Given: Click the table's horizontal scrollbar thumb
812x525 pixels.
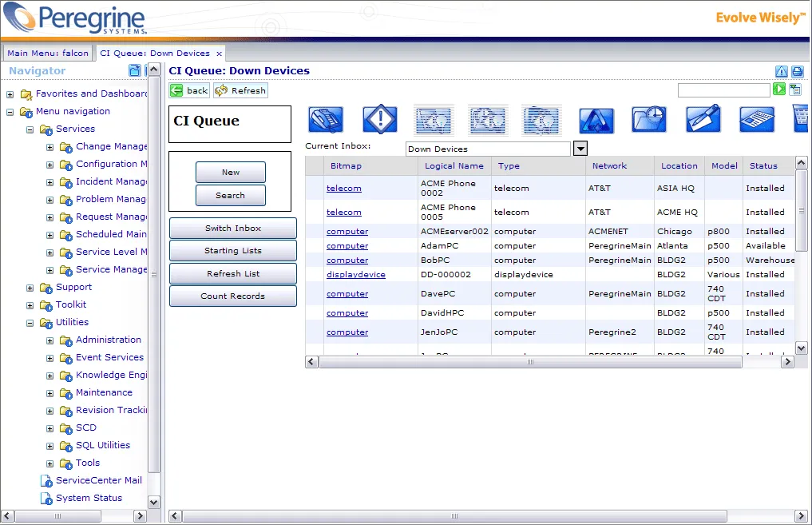Looking at the screenshot, I should [530, 362].
